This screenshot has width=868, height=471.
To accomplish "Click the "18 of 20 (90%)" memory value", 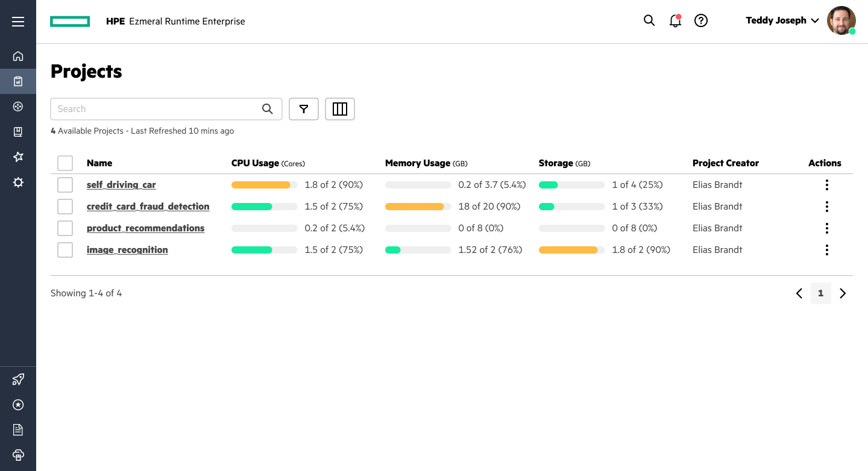I will pos(489,207).
